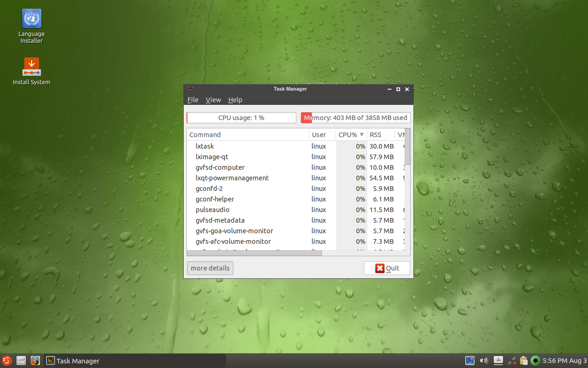
Task: Select the pulseaudio process row
Action: pos(248,210)
